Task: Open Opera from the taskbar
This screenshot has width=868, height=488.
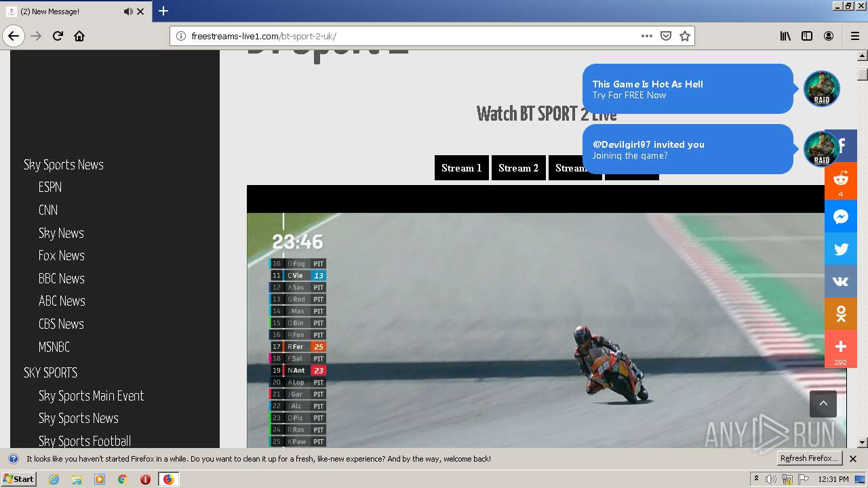Action: coord(145,479)
